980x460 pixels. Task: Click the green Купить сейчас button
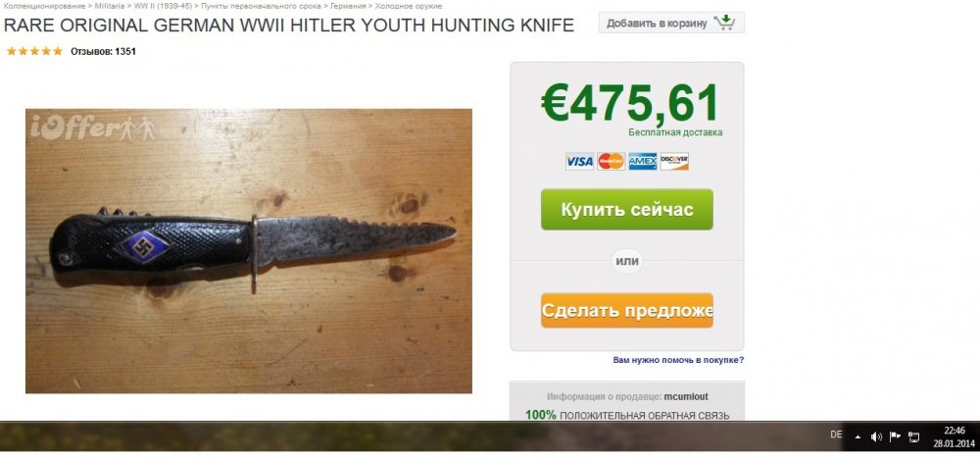pos(627,209)
